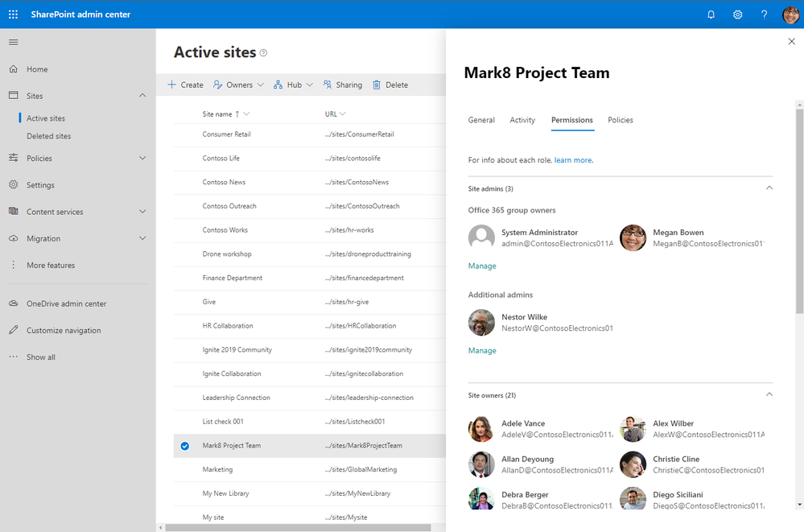Expand the Migration navigation group

[x=142, y=238]
